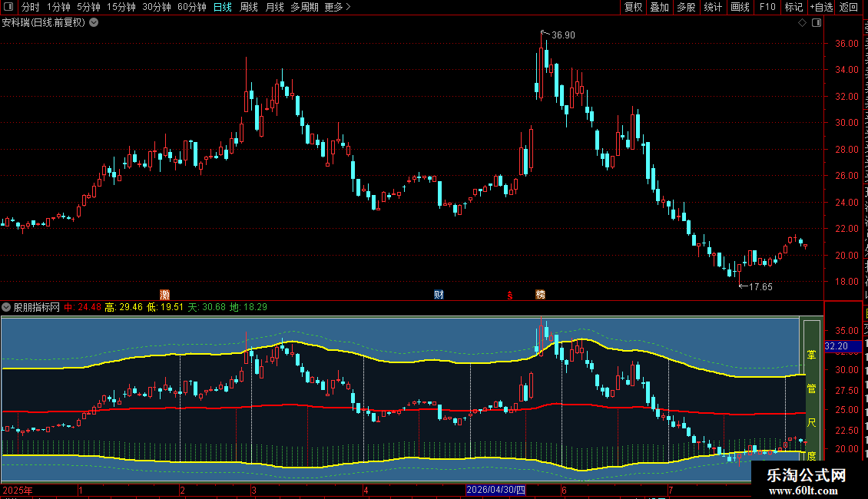868x499 pixels.
Task: Open 多股 multi-stock view
Action: coord(686,7)
